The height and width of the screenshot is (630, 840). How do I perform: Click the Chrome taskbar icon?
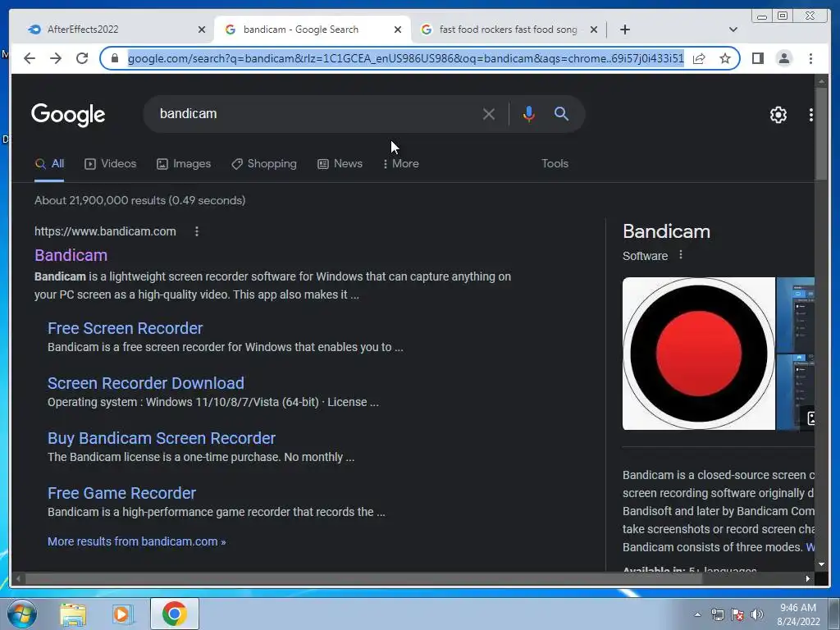click(x=175, y=614)
